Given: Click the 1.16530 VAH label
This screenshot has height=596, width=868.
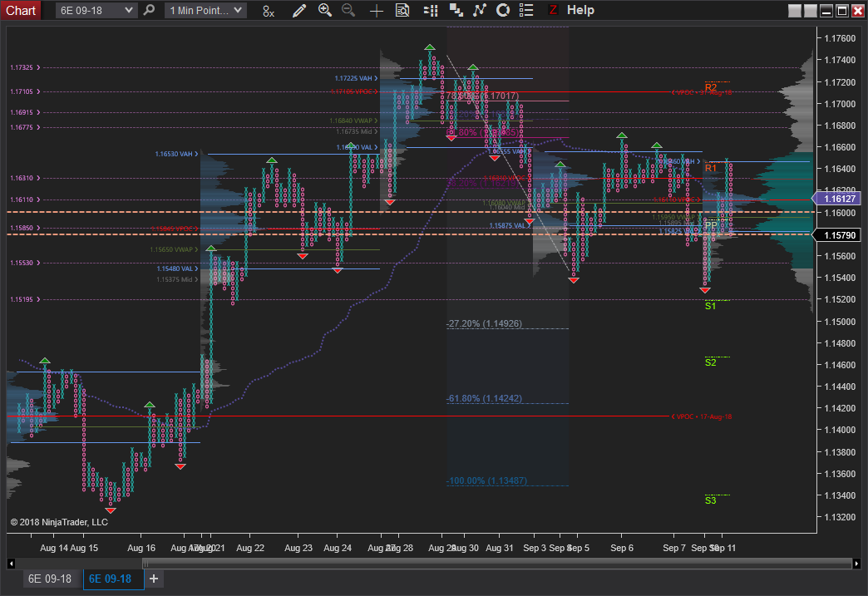Looking at the screenshot, I should coord(176,154).
